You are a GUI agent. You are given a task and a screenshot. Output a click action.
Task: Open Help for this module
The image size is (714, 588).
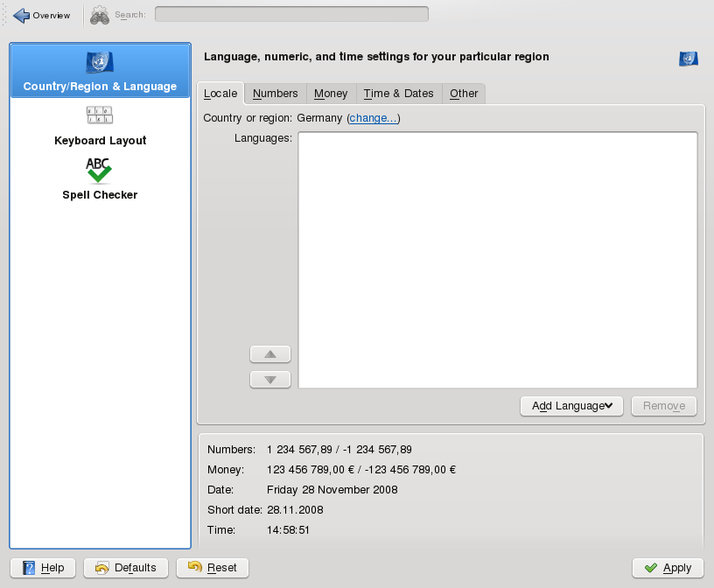point(43,568)
